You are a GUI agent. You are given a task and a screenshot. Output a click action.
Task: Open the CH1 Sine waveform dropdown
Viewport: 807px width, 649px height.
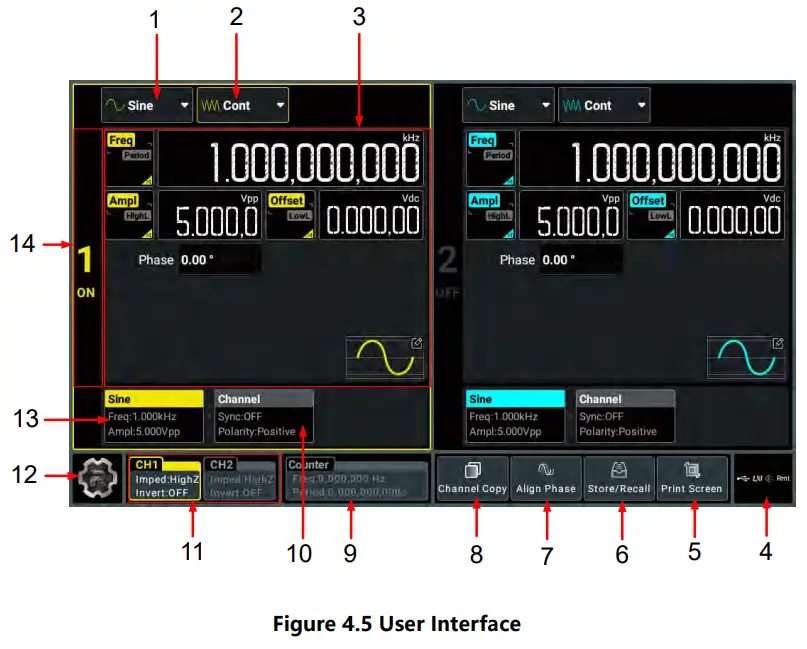click(x=147, y=105)
